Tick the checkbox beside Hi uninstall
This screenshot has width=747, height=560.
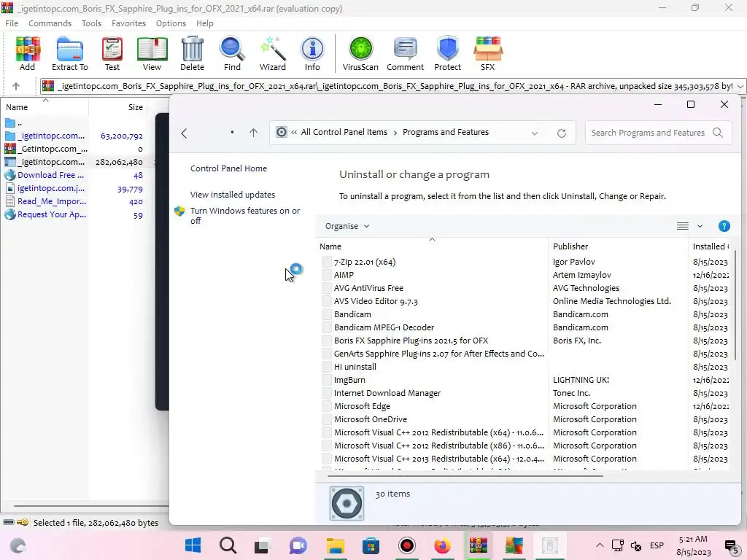point(326,367)
